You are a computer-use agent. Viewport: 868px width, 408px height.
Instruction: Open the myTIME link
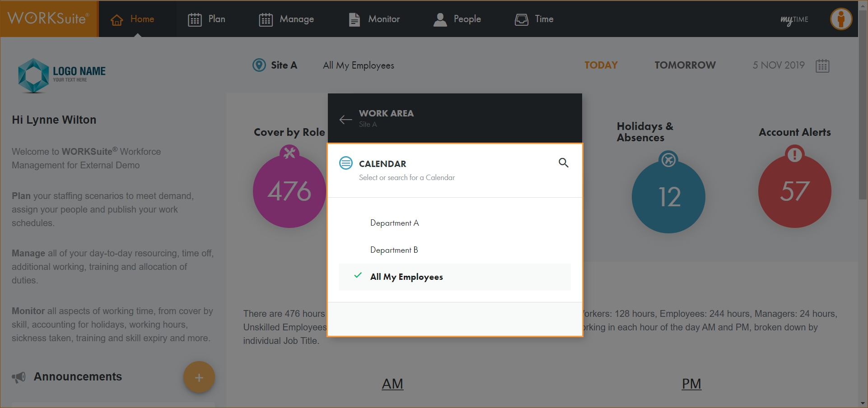(x=794, y=20)
